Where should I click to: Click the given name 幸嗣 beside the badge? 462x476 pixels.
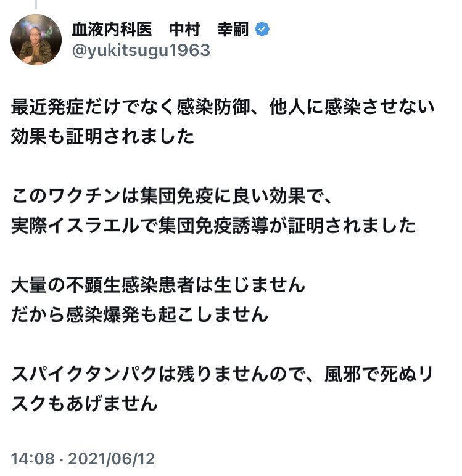click(x=233, y=30)
